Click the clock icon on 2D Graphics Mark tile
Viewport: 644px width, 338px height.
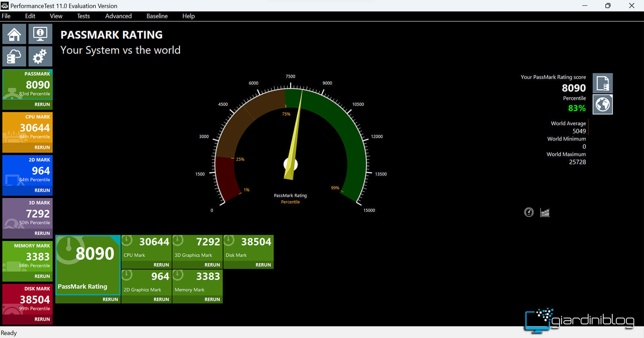point(127,275)
